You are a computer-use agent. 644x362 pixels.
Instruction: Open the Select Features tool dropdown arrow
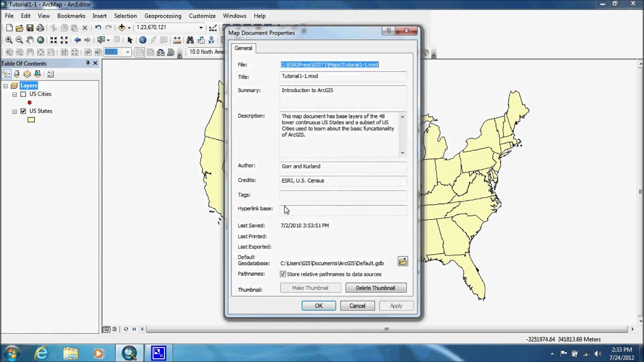[107, 40]
